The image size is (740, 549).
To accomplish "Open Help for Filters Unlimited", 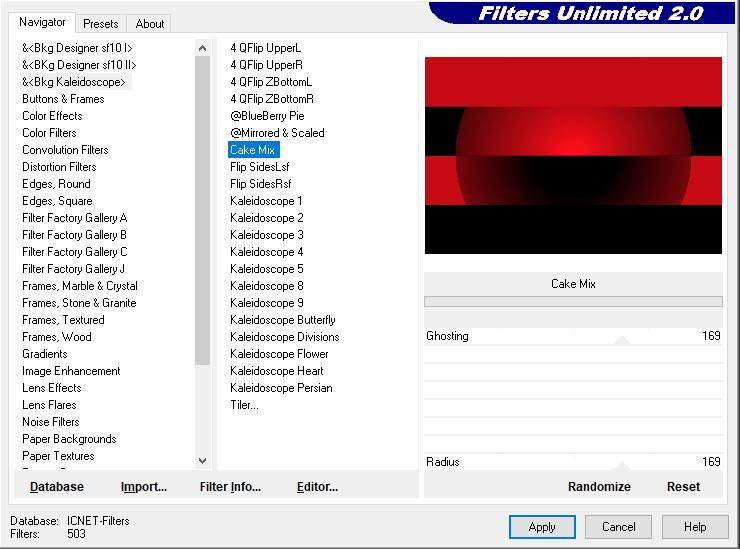I will 695,527.
